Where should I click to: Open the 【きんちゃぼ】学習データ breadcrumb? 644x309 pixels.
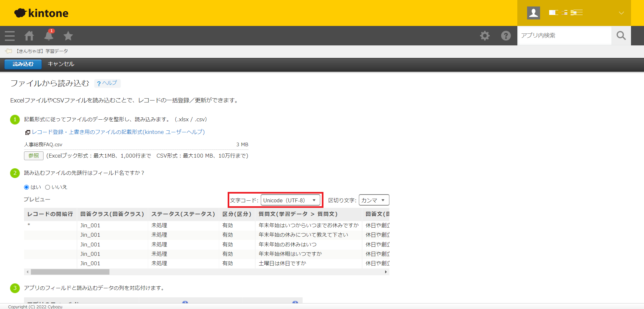point(42,51)
